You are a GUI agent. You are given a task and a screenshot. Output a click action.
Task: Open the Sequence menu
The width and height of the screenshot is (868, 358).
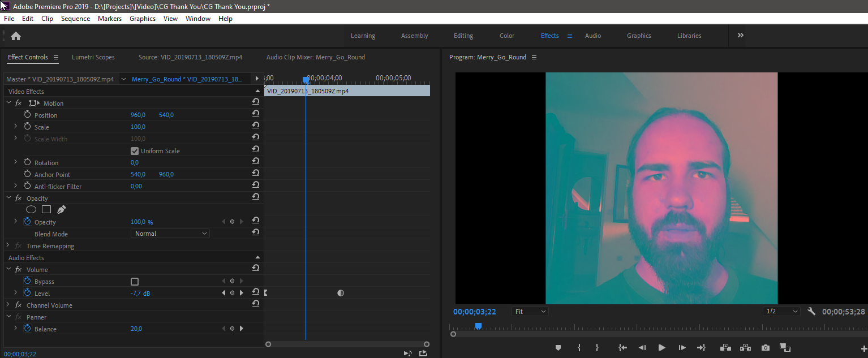pos(75,19)
